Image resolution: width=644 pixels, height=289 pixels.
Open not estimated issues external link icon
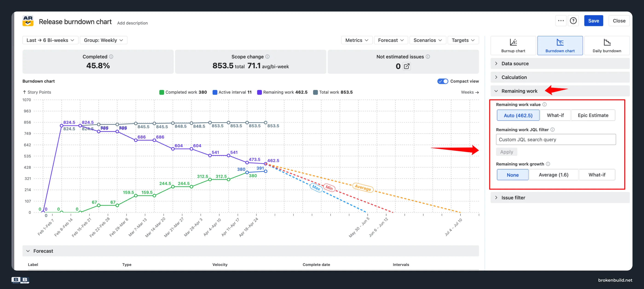pyautogui.click(x=407, y=66)
